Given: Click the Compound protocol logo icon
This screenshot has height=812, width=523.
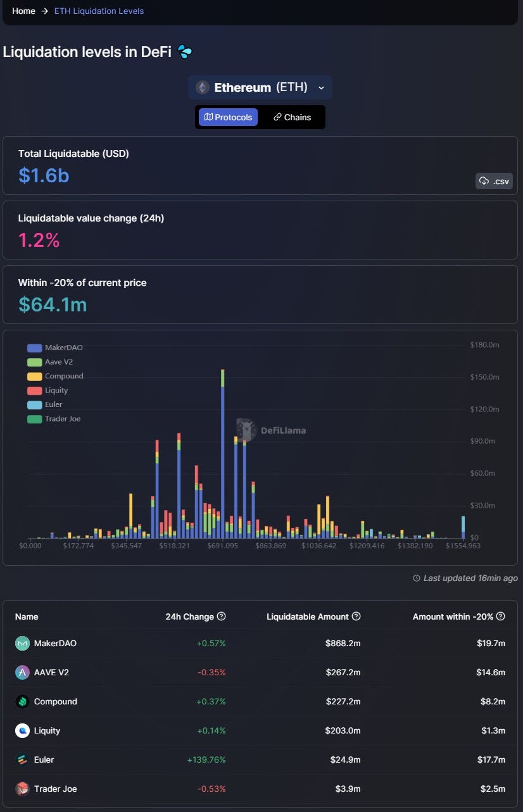Looking at the screenshot, I should click(23, 702).
